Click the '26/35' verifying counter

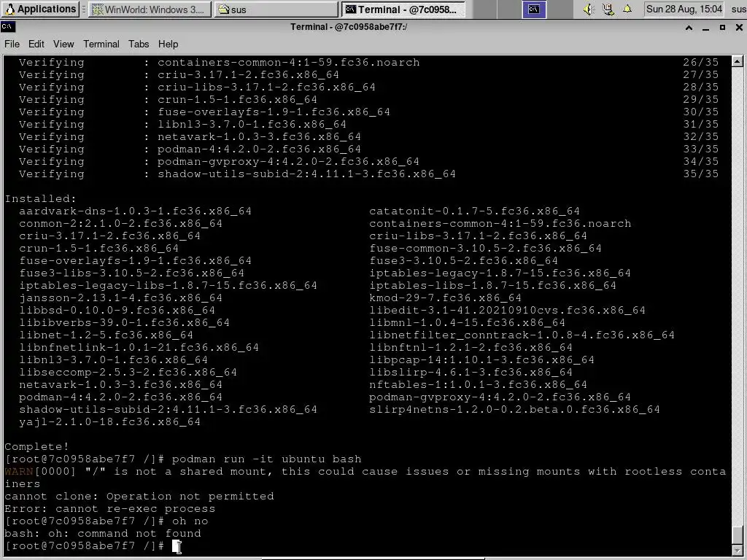click(x=701, y=63)
